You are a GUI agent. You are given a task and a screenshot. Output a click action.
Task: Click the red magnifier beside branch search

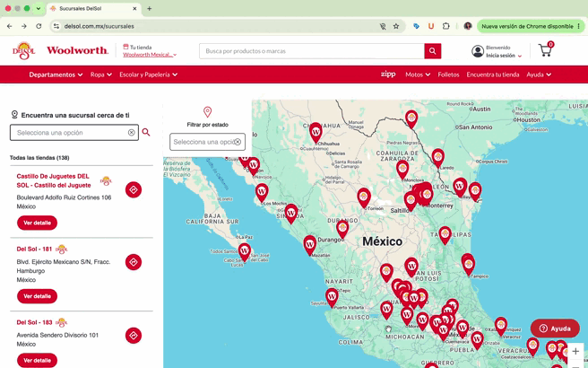[x=146, y=132]
